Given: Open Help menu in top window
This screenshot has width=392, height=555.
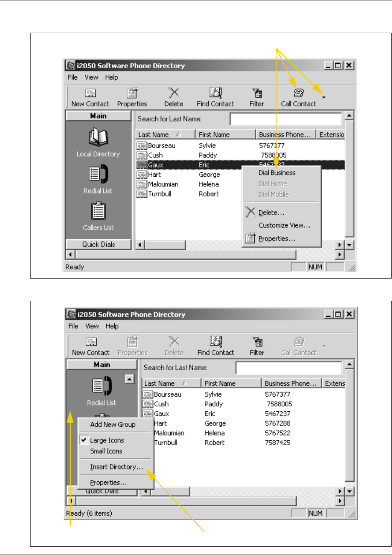Looking at the screenshot, I should pos(111,77).
